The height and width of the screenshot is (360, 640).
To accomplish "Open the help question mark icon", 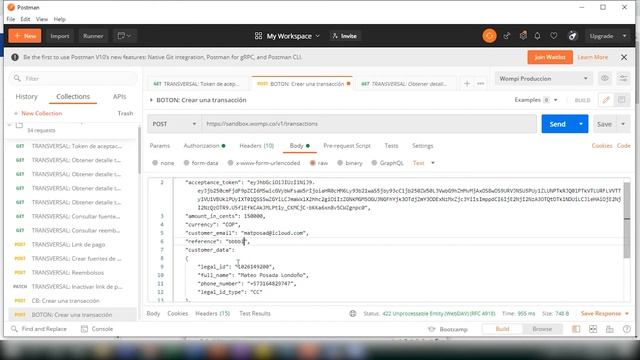I will point(627,329).
